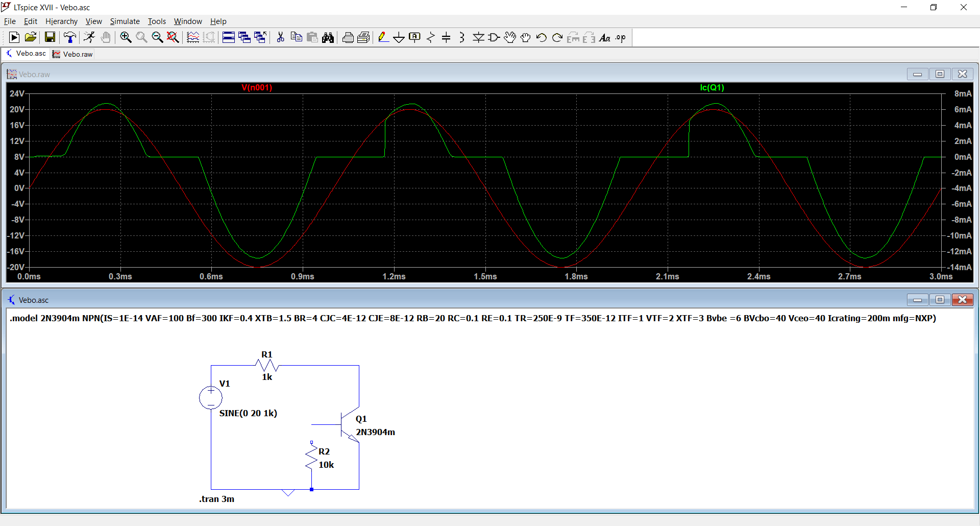This screenshot has width=980, height=526.
Task: Open the SPICE directive .op tool
Action: [621, 37]
